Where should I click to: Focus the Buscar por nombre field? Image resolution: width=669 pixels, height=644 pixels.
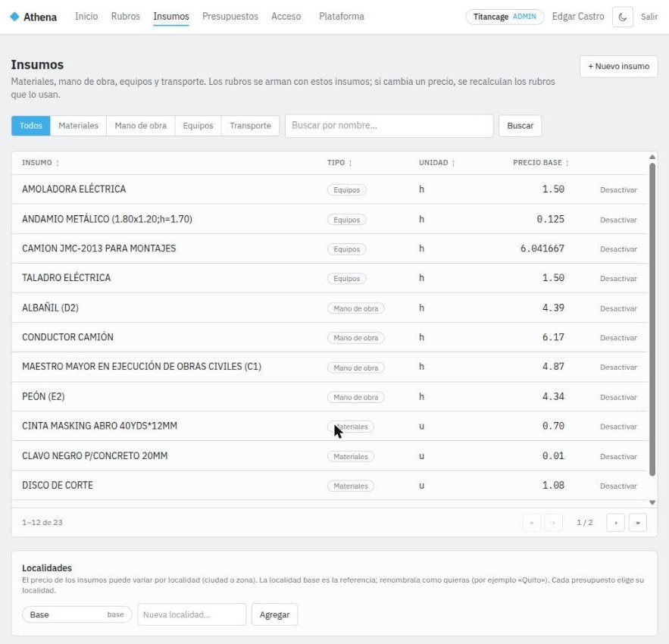(389, 126)
